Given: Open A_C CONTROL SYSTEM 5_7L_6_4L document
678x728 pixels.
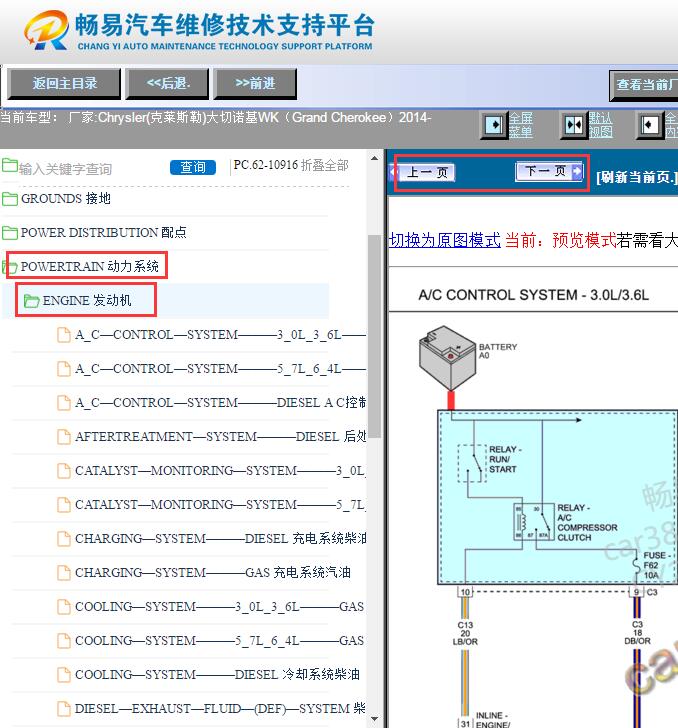Looking at the screenshot, I should tap(220, 369).
